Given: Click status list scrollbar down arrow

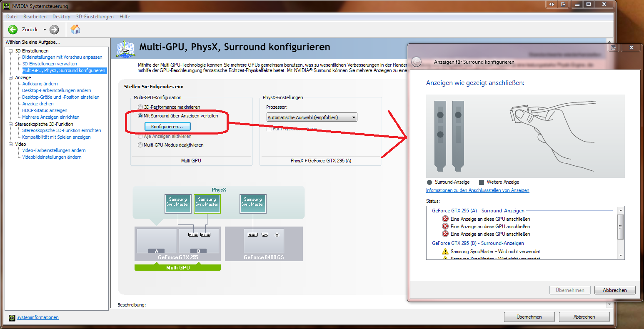Looking at the screenshot, I should click(621, 255).
